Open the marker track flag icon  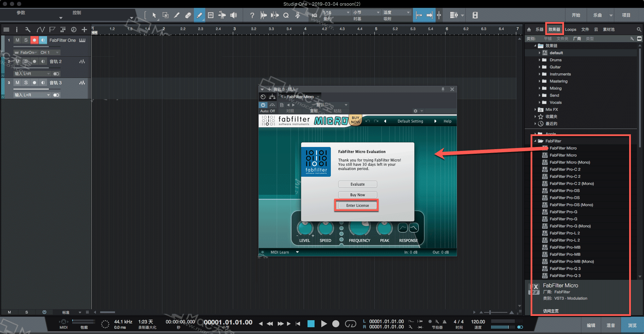pos(52,29)
